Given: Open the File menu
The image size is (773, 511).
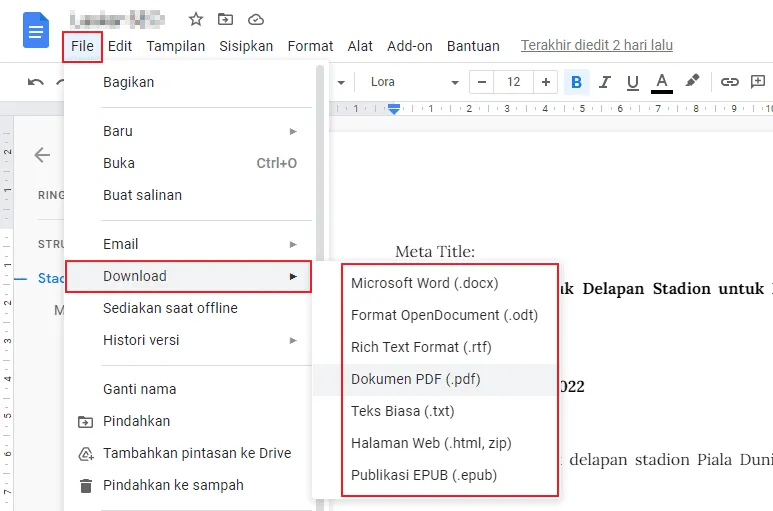Looking at the screenshot, I should (x=82, y=46).
